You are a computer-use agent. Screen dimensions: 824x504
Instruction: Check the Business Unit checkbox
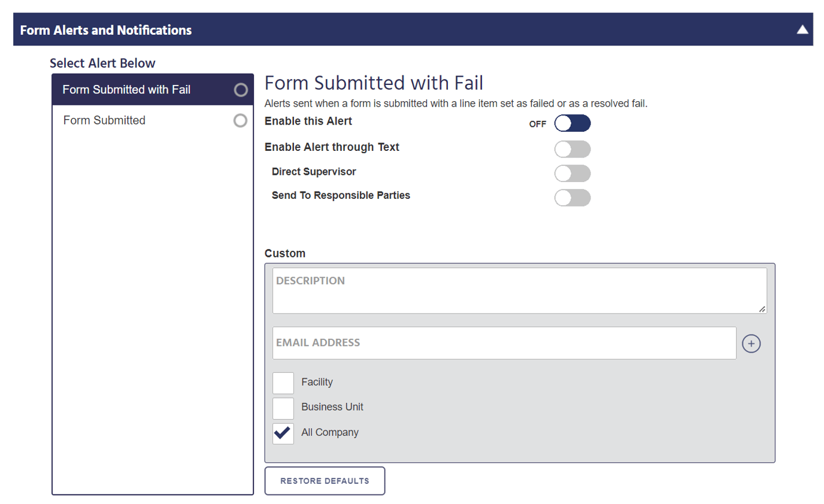tap(283, 408)
